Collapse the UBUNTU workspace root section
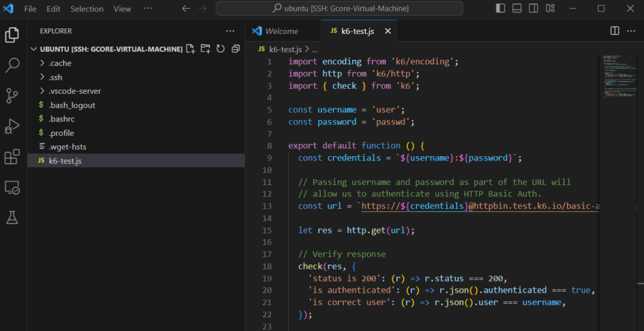This screenshot has height=331, width=644. point(35,49)
